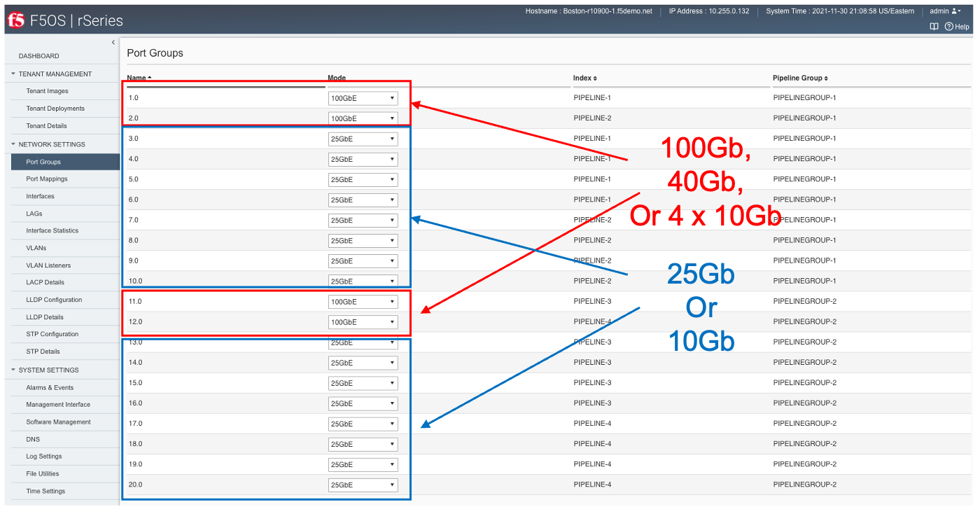Open the Mode dropdown for port group 2.0
Image resolution: width=980 pixels, height=514 pixels.
[x=363, y=119]
